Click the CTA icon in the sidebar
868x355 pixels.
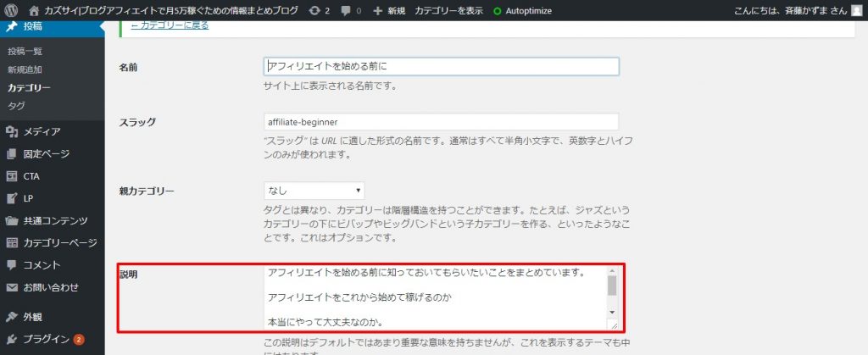12,176
